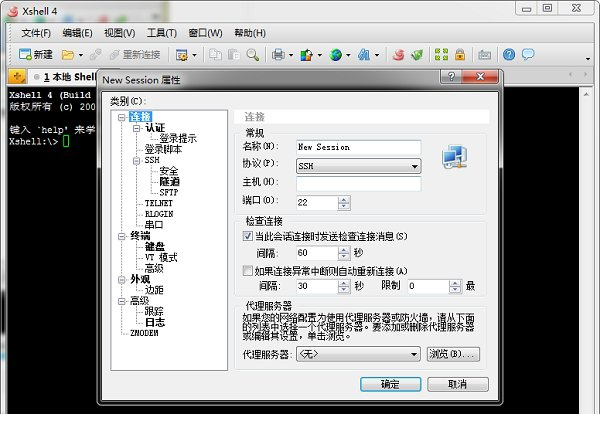
Task: Click into the 名称(N) name field
Action: coord(359,147)
